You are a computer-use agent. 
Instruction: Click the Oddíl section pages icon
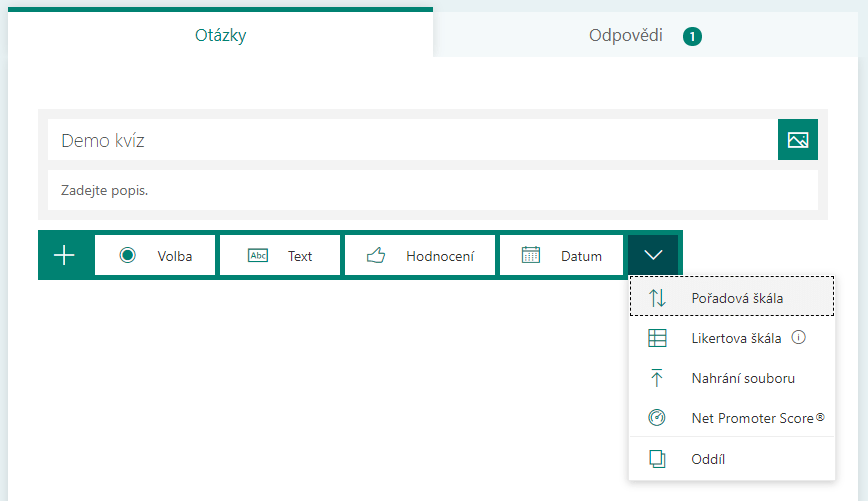pyautogui.click(x=657, y=459)
